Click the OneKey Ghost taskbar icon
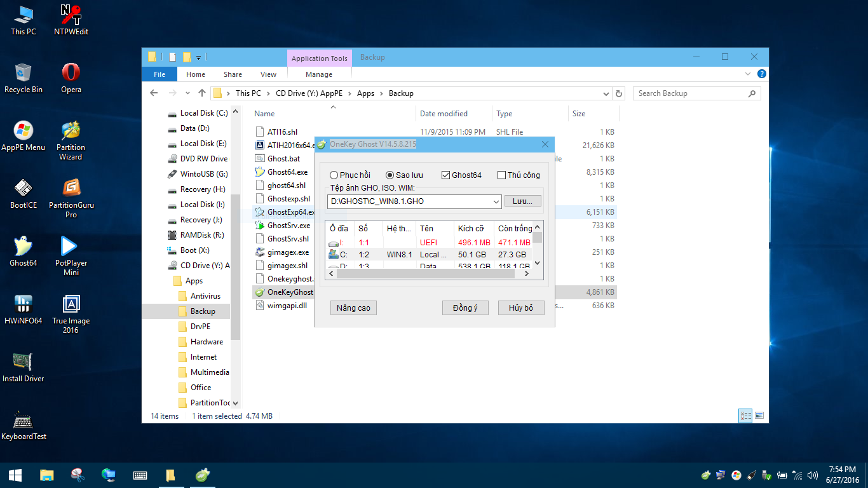 [x=202, y=475]
